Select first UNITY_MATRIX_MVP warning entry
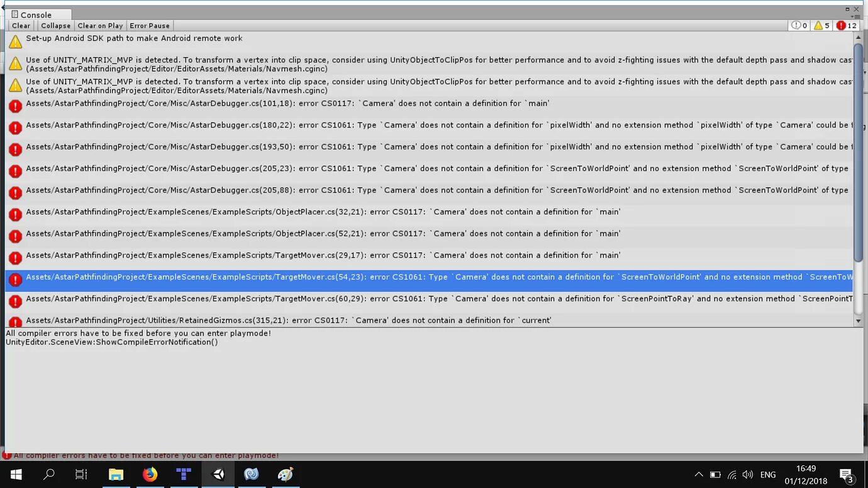 pos(429,64)
